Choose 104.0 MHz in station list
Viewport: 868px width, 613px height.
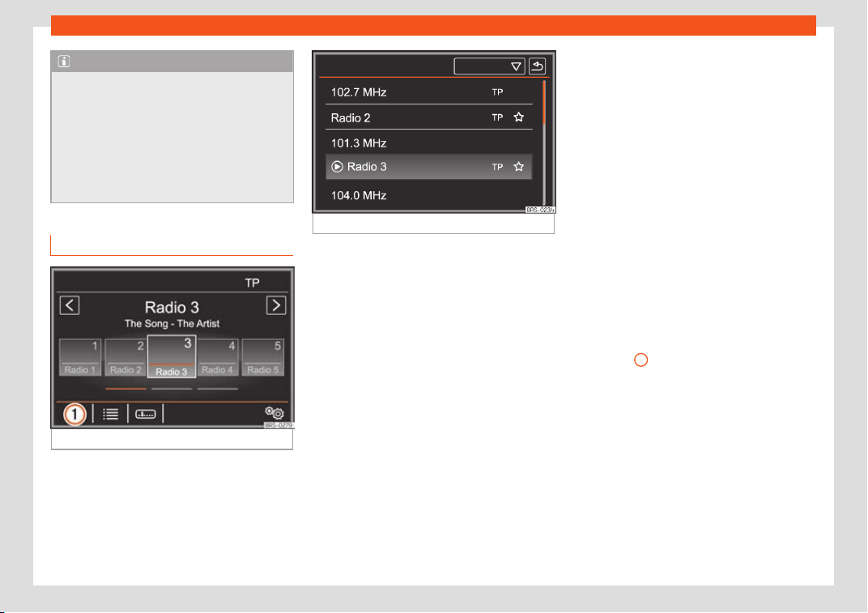tap(429, 195)
